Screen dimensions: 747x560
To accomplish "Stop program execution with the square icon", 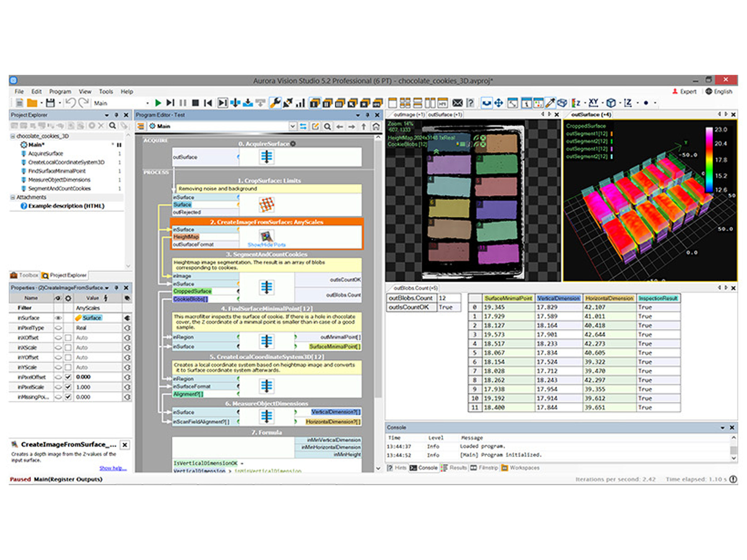I will (x=195, y=103).
